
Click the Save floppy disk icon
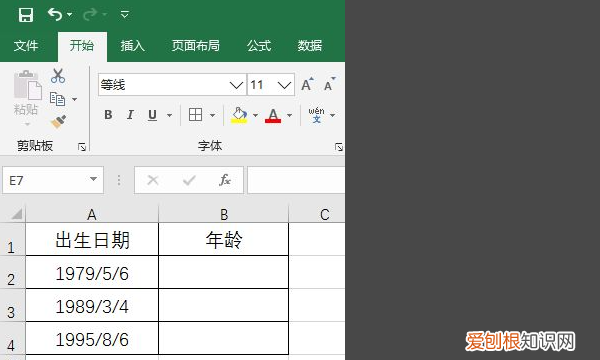pyautogui.click(x=26, y=15)
